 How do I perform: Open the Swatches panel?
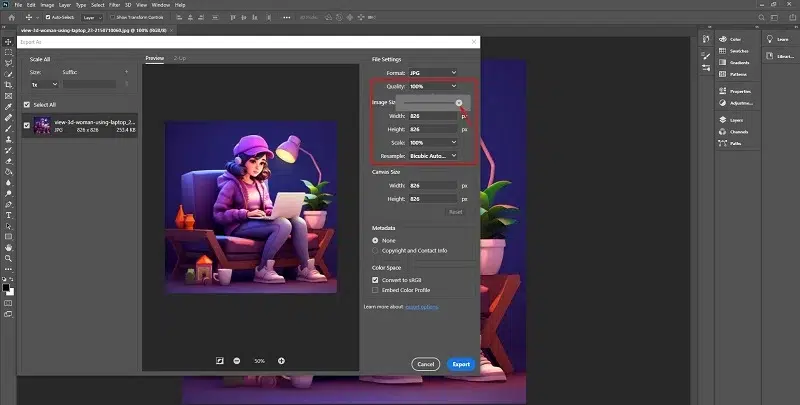tap(733, 51)
